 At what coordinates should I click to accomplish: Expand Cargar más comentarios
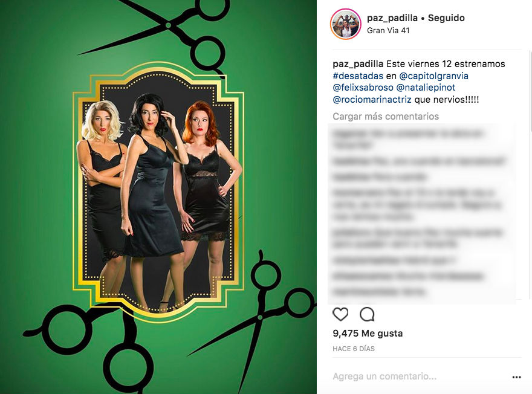click(x=386, y=116)
